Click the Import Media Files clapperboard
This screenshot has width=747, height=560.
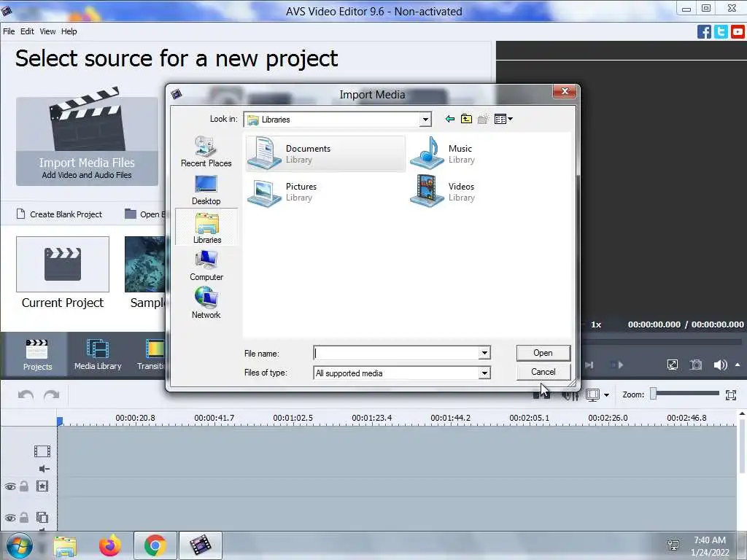tap(87, 141)
